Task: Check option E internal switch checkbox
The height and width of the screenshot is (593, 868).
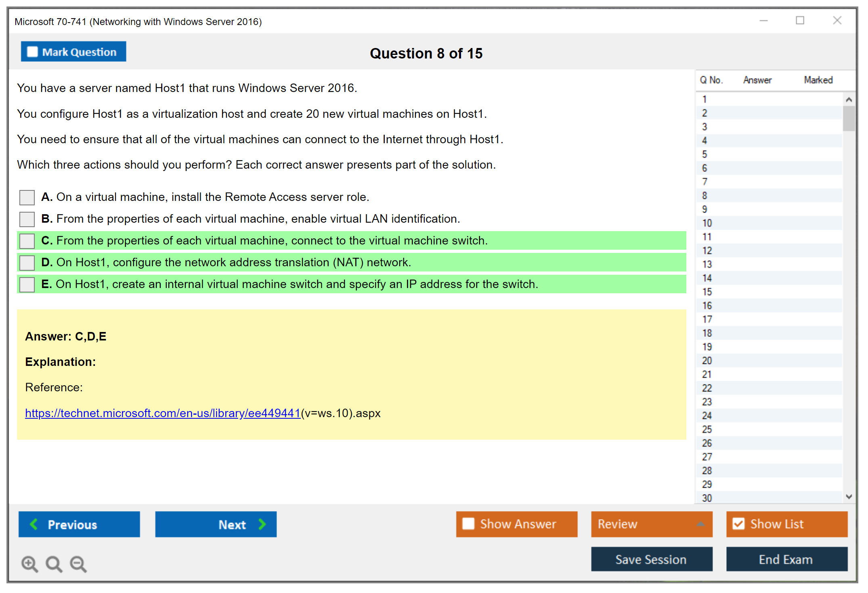Action: (27, 284)
